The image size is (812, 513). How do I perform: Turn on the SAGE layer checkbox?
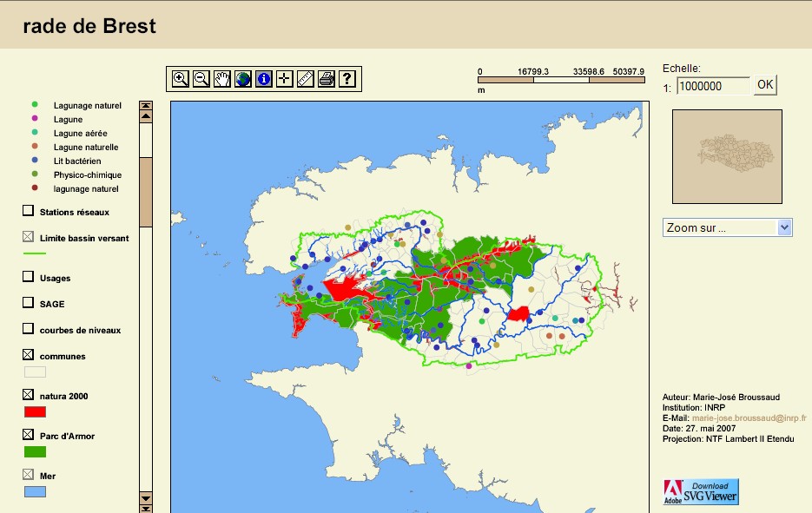coord(29,303)
